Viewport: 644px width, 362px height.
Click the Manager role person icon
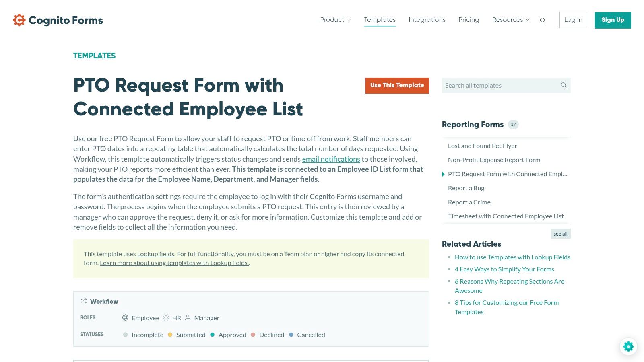click(188, 318)
